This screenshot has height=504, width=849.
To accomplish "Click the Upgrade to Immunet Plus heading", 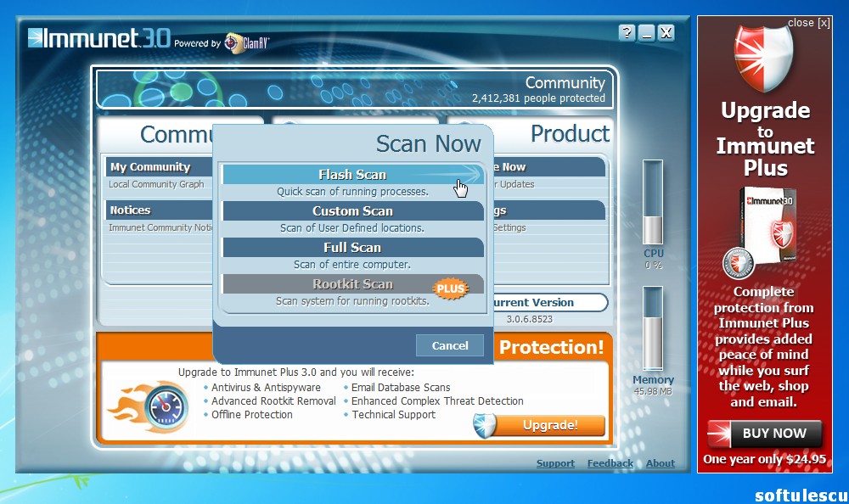I will (x=765, y=139).
